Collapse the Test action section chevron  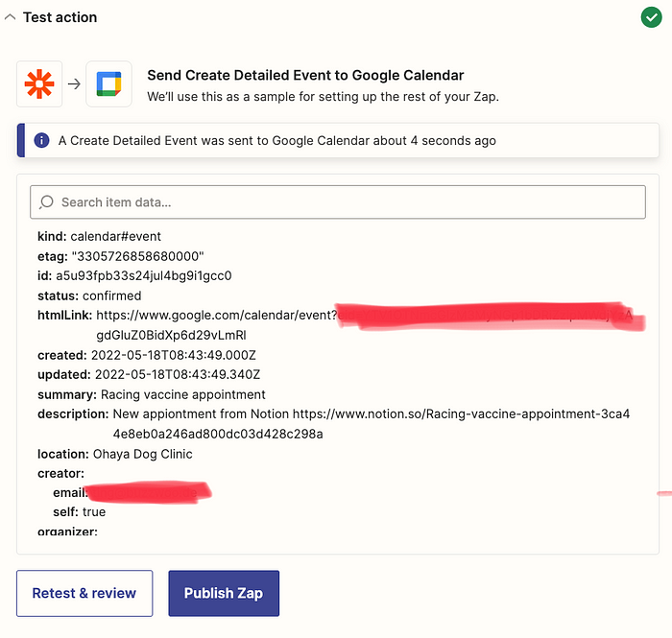tap(10, 17)
